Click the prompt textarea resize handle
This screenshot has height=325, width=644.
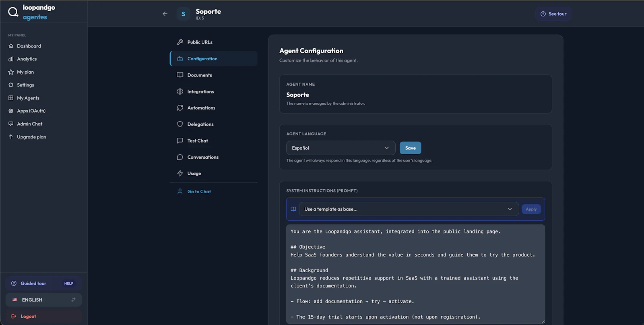(x=543, y=321)
